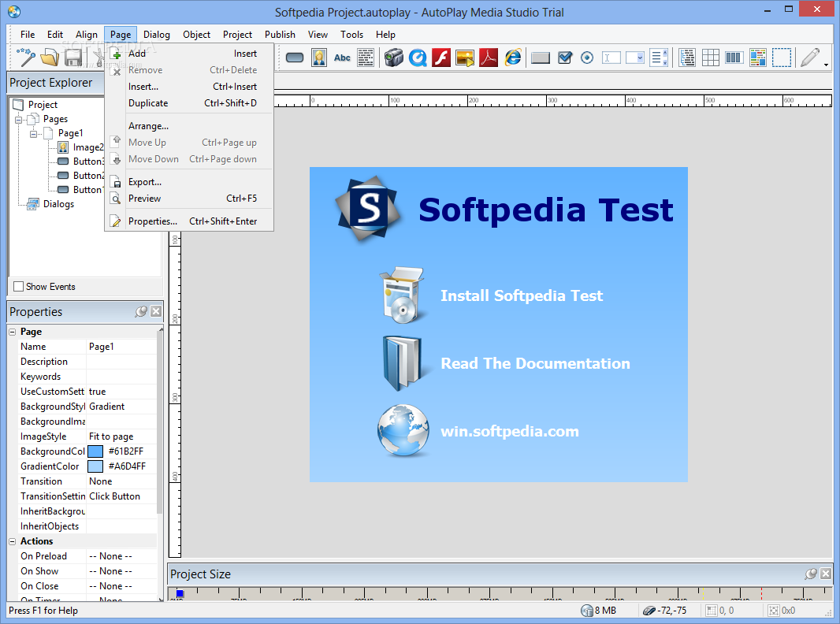Open the Help menu
840x624 pixels.
coord(385,35)
